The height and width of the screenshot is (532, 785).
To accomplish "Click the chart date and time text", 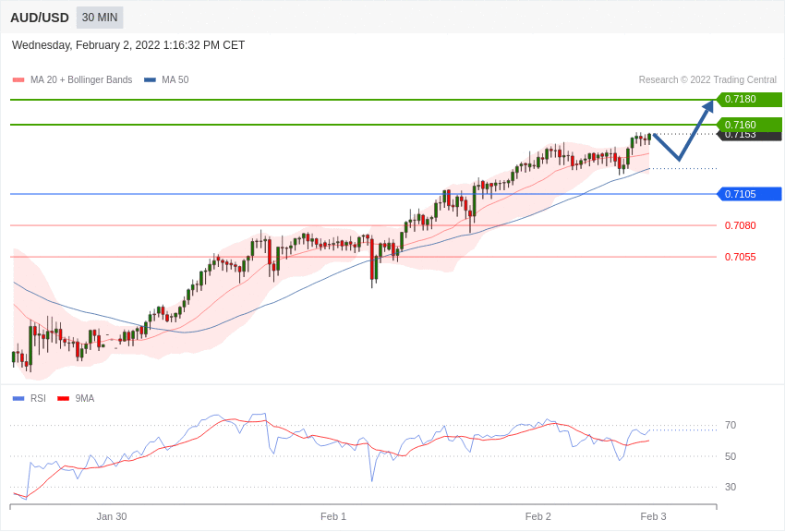I will click(x=128, y=45).
